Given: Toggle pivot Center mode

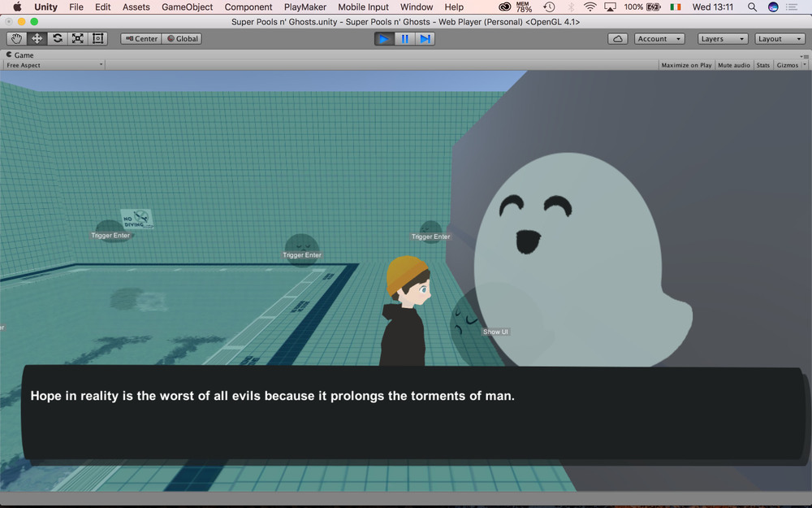Looking at the screenshot, I should 140,38.
